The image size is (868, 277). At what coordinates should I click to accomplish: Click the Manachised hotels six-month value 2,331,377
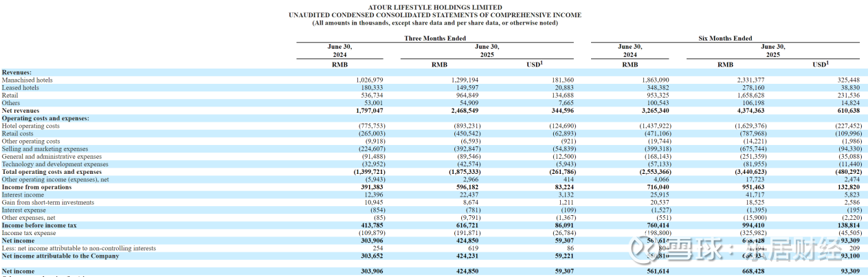click(759, 80)
